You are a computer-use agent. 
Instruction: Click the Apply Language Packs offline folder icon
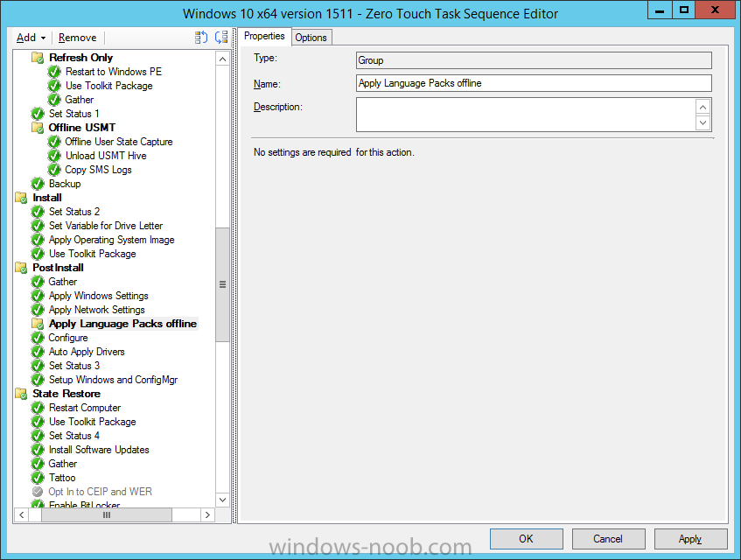pyautogui.click(x=38, y=324)
